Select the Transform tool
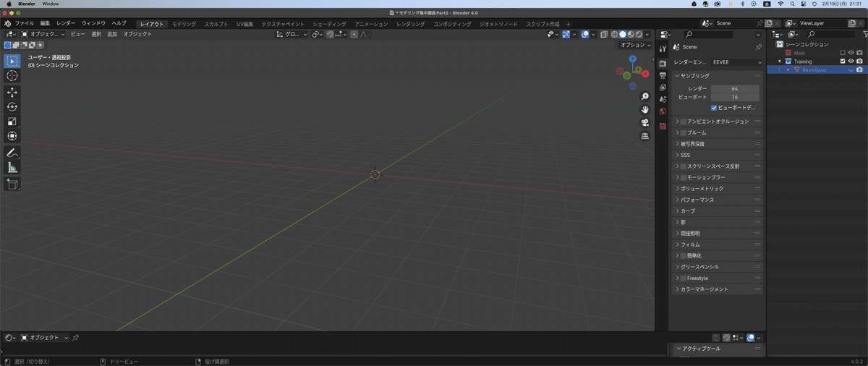The height and width of the screenshot is (366, 868). (12, 136)
